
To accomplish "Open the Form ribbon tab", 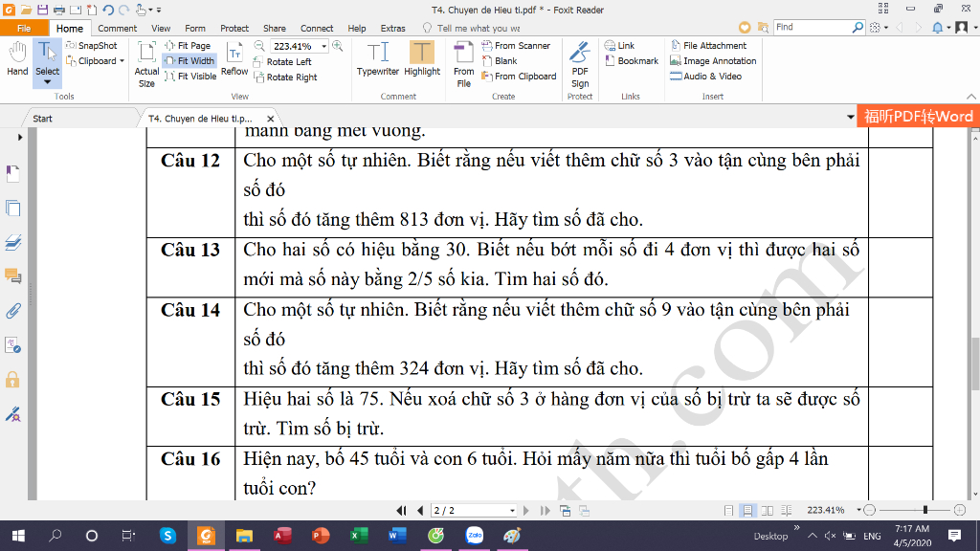I will [195, 28].
